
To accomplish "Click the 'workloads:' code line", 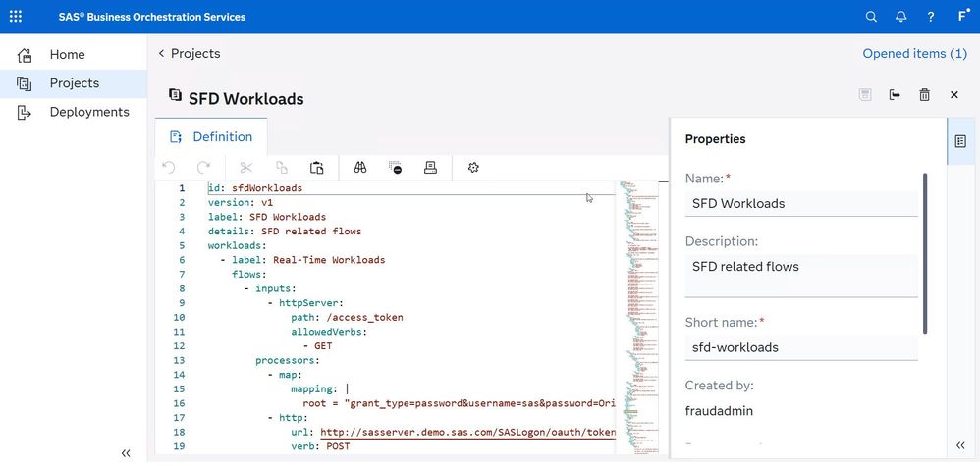I will (x=238, y=245).
